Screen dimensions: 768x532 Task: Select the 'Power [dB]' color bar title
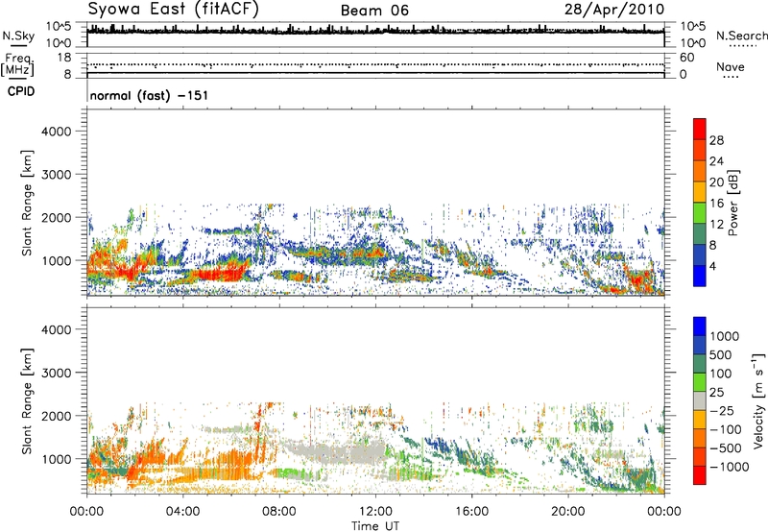click(x=733, y=203)
